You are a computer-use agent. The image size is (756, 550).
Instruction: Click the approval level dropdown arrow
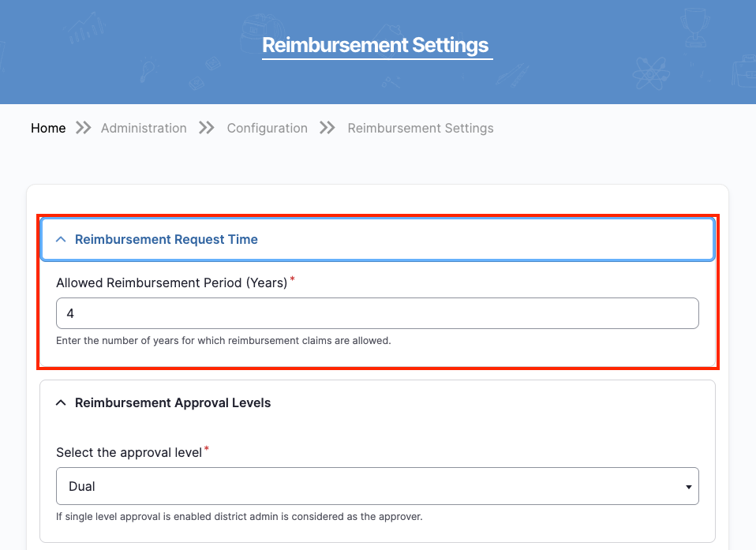690,487
